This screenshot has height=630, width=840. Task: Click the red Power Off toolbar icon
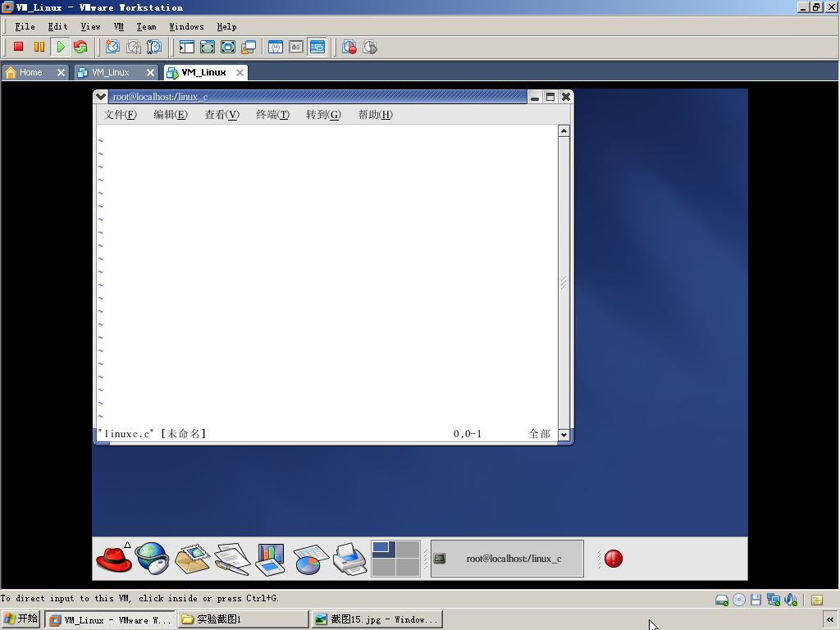[18, 47]
